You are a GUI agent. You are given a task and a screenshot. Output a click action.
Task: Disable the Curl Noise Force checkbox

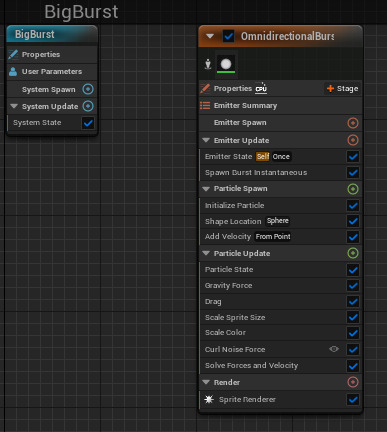pos(353,349)
